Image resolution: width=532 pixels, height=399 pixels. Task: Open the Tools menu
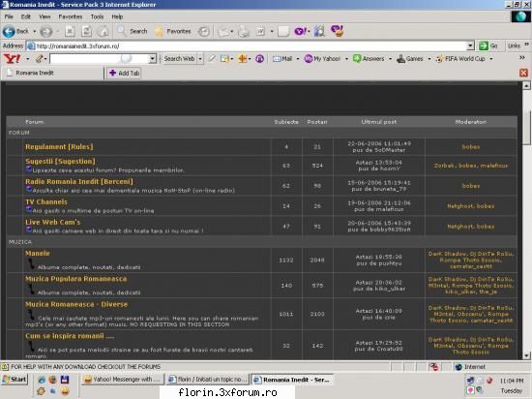97,16
